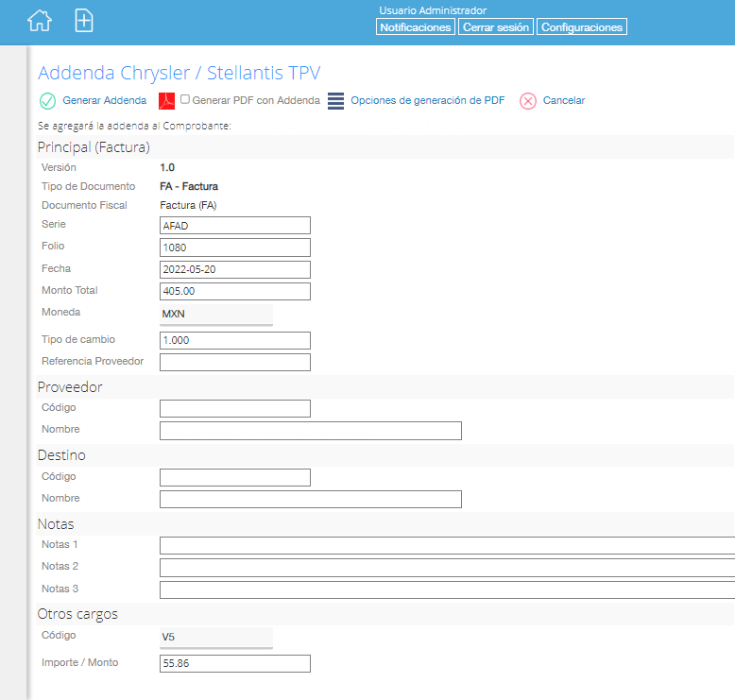Click the Destino Nombre field
Viewport: 735px width, 700px height.
tap(311, 500)
